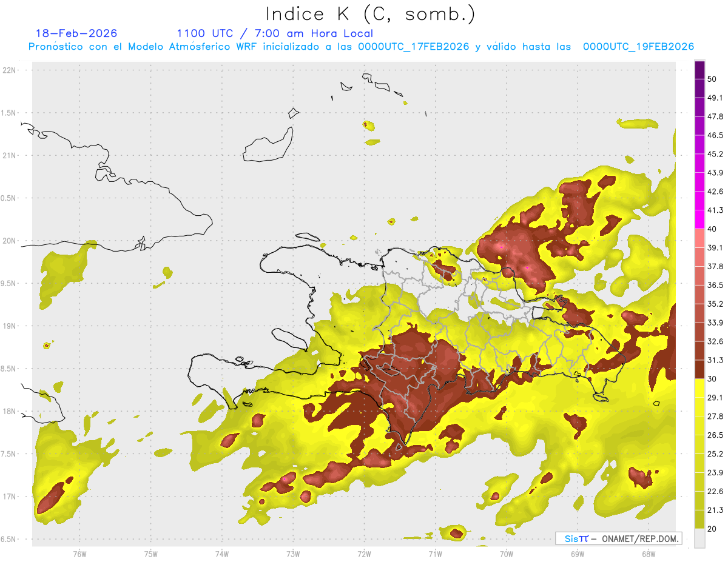Click the title "Indice K (C, somb.)"
The image size is (728, 562).
tap(370, 15)
